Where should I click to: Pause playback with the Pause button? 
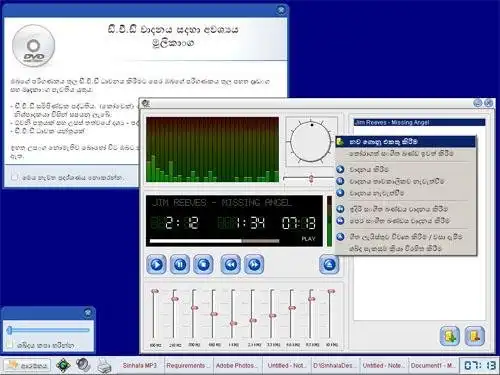(180, 265)
